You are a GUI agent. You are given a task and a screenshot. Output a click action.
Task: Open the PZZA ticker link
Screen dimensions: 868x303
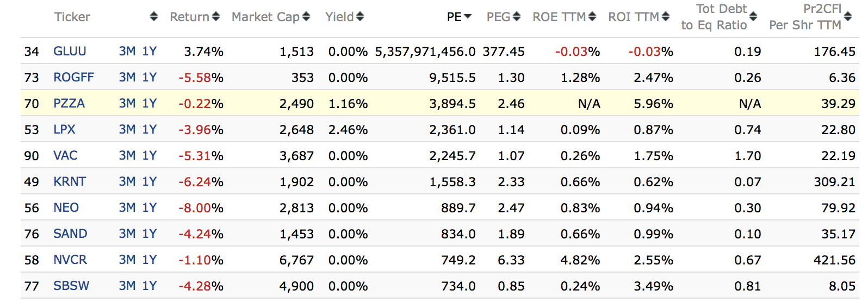[69, 104]
